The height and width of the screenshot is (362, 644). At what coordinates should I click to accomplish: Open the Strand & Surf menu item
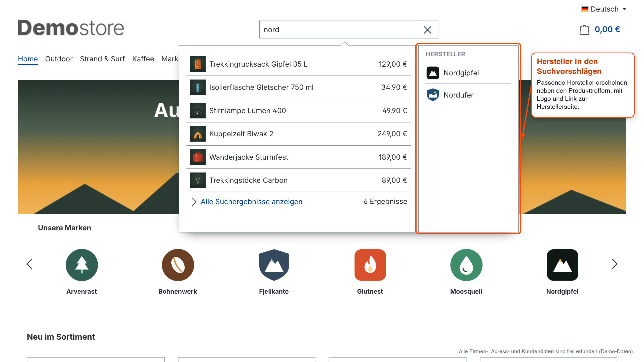coord(102,59)
